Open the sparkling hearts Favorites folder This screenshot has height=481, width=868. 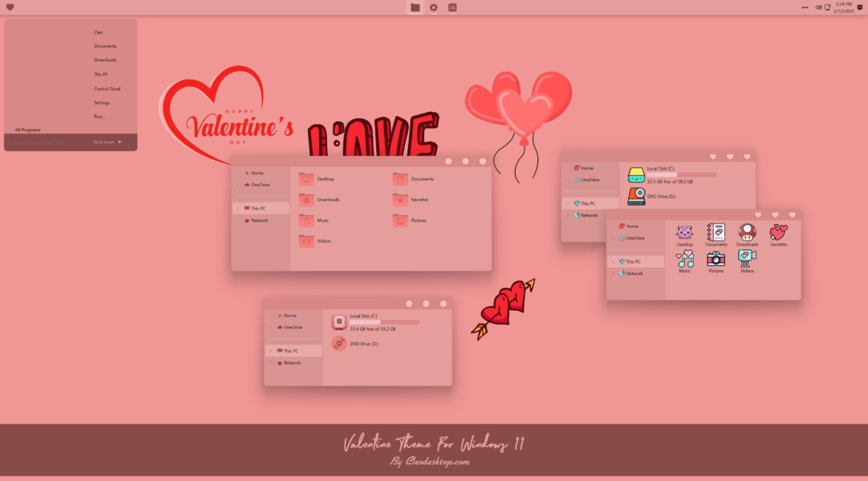[x=778, y=232]
